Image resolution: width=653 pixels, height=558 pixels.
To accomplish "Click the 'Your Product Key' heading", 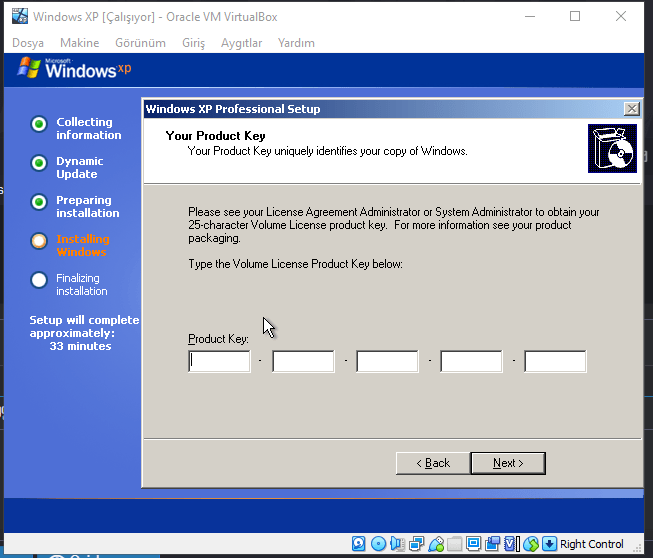I will (215, 136).
